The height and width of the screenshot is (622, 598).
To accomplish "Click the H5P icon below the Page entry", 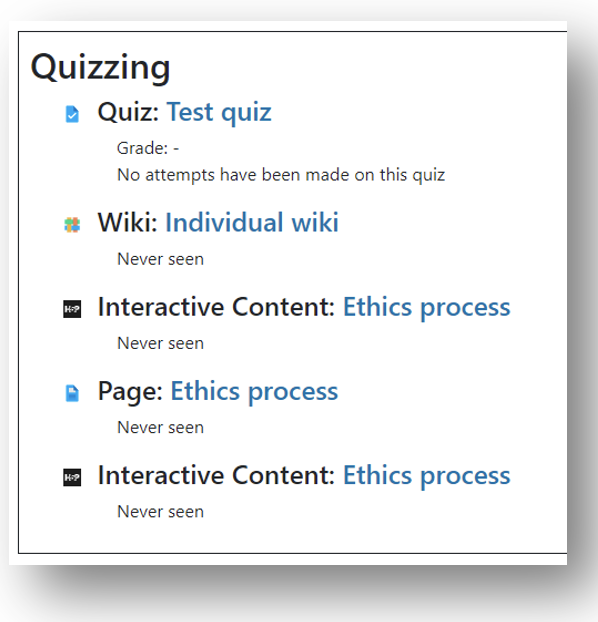I will [72, 477].
